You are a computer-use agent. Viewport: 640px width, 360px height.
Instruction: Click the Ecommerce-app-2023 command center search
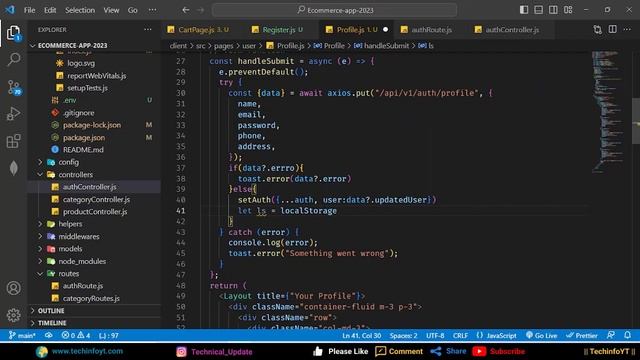click(335, 10)
